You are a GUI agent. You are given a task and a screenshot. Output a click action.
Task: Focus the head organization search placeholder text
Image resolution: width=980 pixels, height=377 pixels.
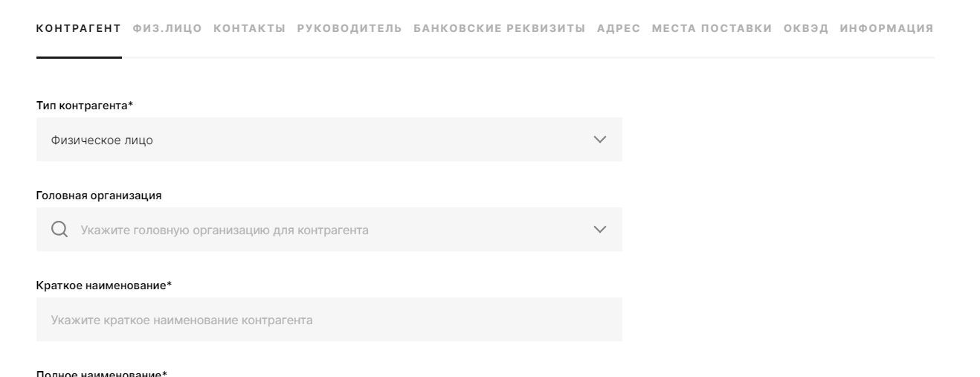coord(225,231)
